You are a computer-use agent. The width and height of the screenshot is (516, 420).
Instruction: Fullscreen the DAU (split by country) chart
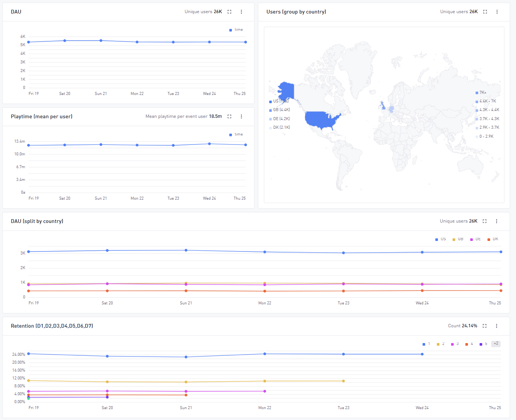(x=484, y=221)
